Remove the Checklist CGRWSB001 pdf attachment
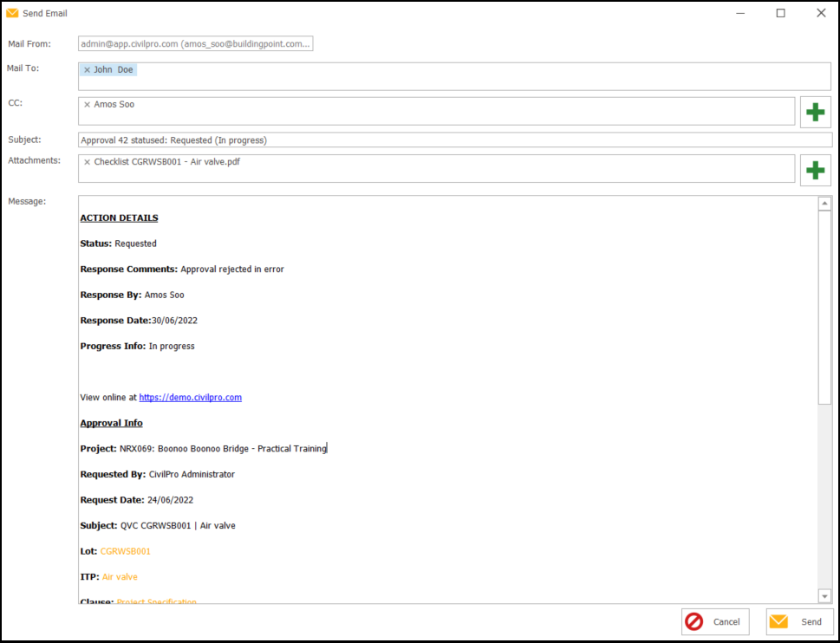This screenshot has width=840, height=643. click(87, 162)
